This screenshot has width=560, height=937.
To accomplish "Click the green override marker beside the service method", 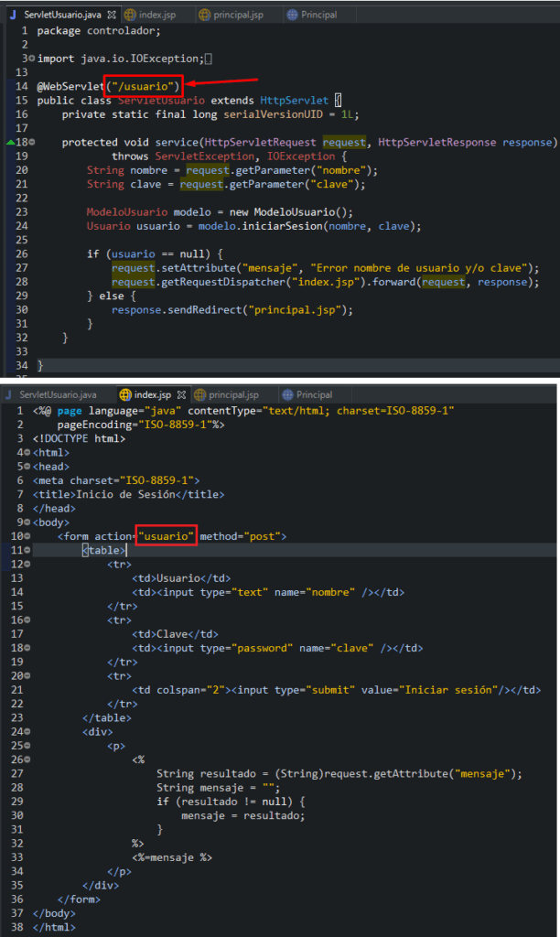I will [10, 142].
